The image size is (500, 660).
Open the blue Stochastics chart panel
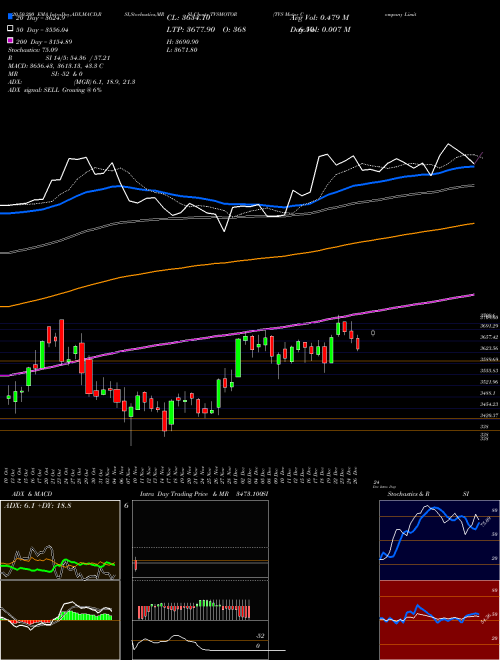pos(439,540)
